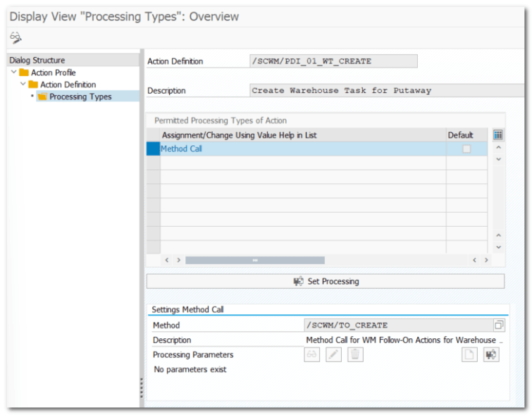Open the Method field value help icon
Image resolution: width=532 pixels, height=415 pixels.
tap(499, 325)
